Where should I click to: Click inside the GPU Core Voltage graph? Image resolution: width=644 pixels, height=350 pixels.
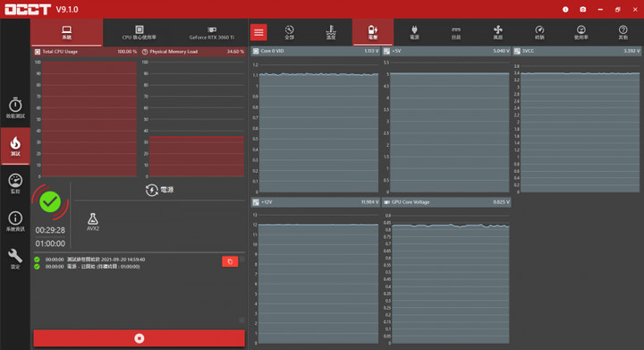tap(451, 278)
